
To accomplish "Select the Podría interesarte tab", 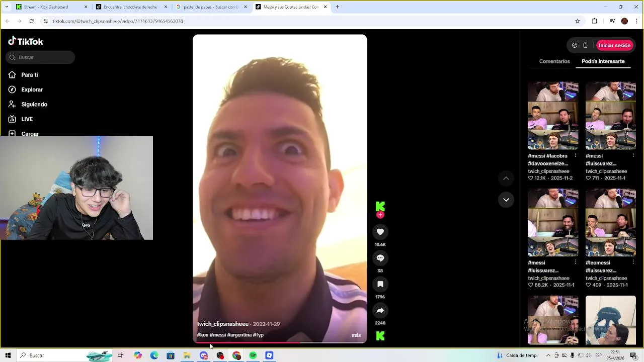I will coord(603,61).
